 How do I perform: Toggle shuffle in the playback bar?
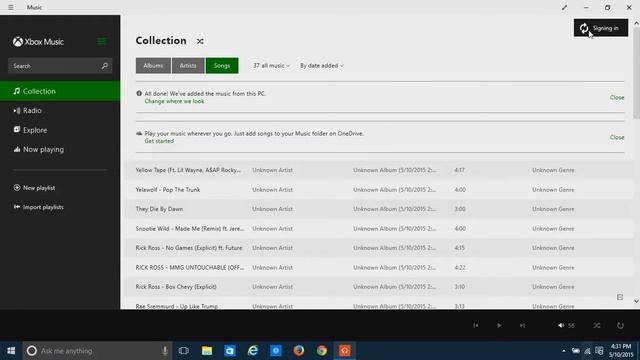[597, 325]
